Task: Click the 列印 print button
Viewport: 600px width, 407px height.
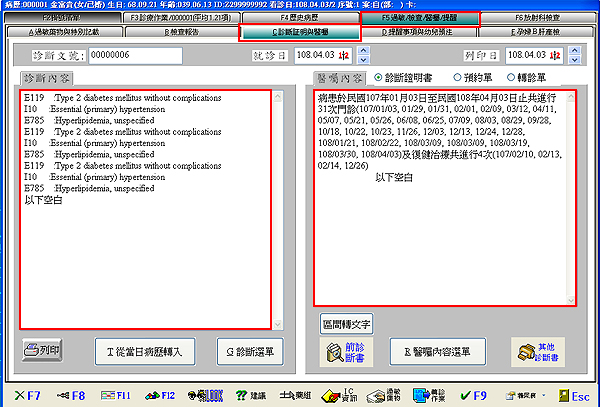Action: [x=45, y=350]
